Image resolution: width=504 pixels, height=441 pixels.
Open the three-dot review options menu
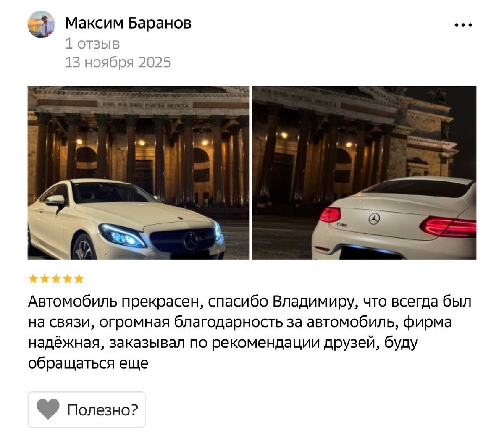click(463, 25)
